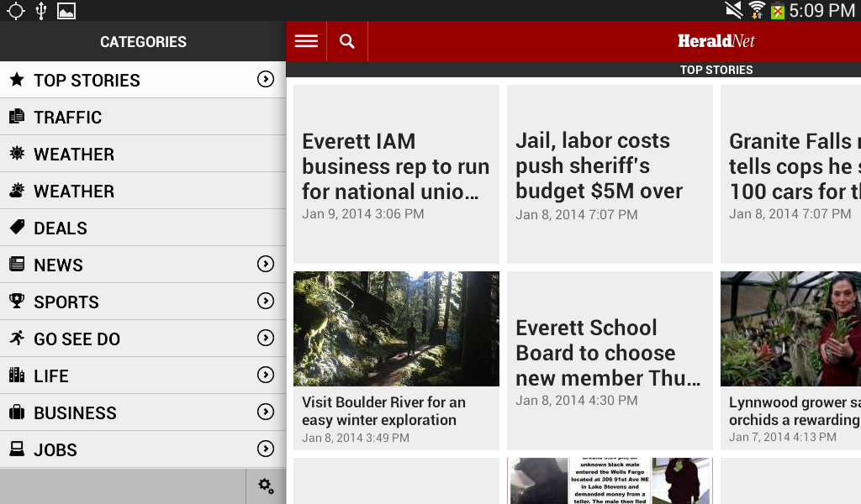861x504 pixels.
Task: Tap the search magnifier icon
Action: tap(347, 41)
